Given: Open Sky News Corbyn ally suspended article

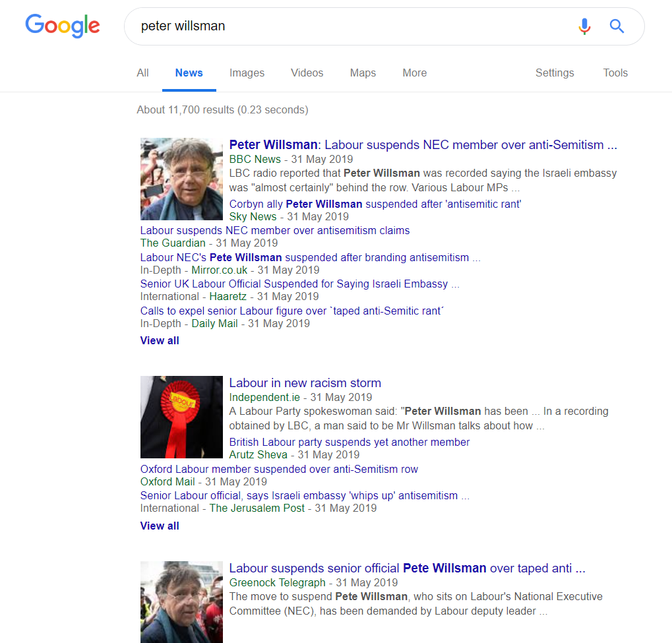Looking at the screenshot, I should pyautogui.click(x=375, y=204).
